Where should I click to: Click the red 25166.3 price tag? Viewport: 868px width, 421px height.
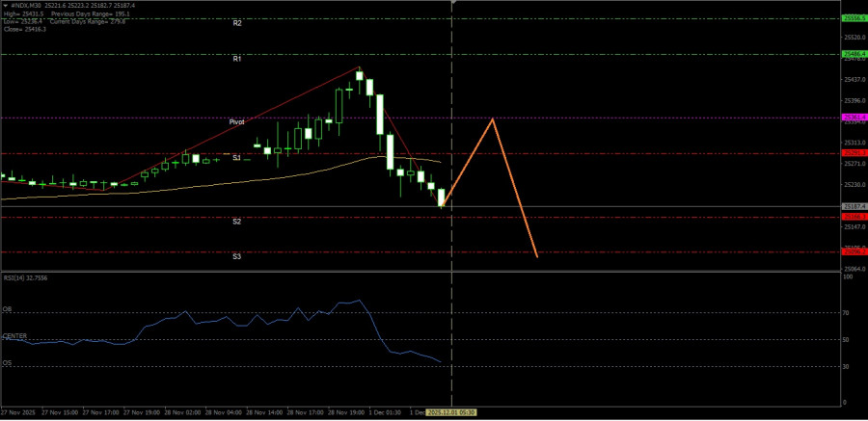pos(854,217)
